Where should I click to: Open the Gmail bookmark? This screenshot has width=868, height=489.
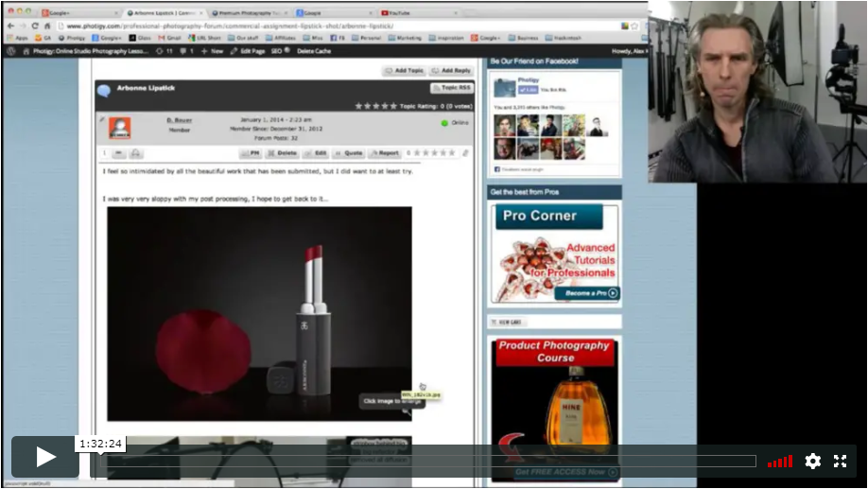coord(169,38)
